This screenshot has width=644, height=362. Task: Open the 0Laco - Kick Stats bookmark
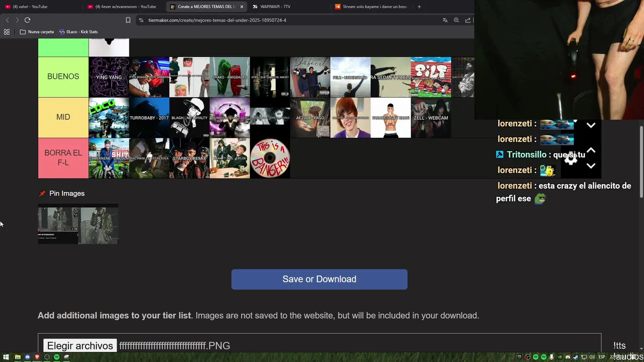coord(78,32)
